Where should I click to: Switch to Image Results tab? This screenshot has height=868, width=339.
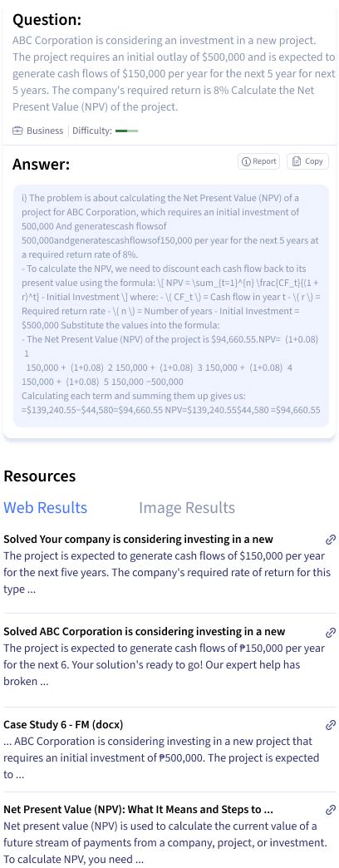click(186, 508)
